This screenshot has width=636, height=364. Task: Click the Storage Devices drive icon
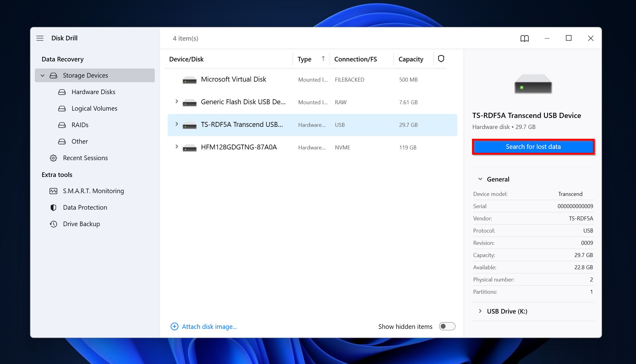point(54,75)
